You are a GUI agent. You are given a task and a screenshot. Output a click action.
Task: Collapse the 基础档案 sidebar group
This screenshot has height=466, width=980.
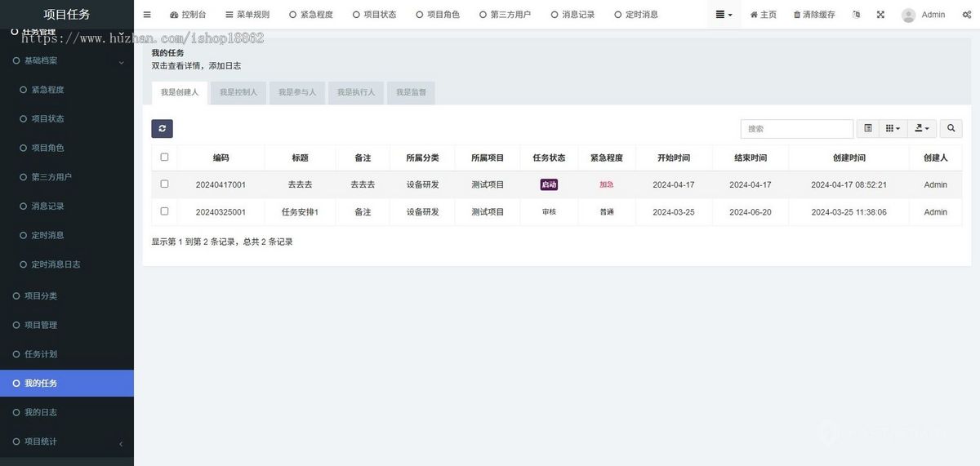(x=67, y=60)
